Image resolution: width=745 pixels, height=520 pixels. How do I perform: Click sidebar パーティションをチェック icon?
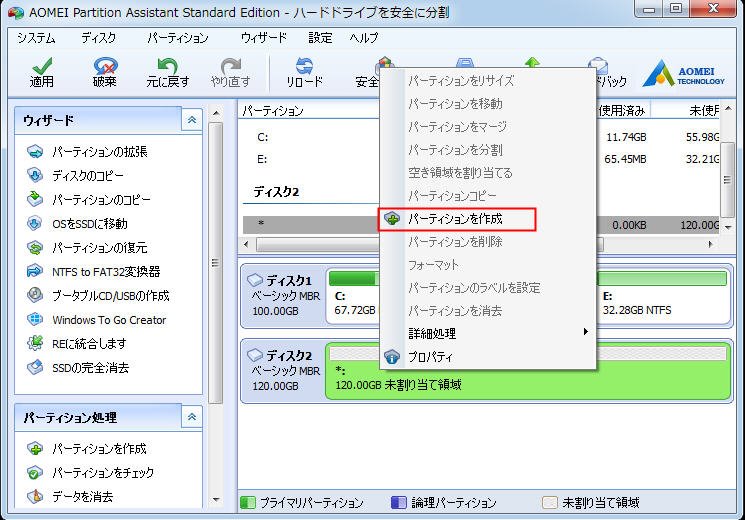(35, 472)
